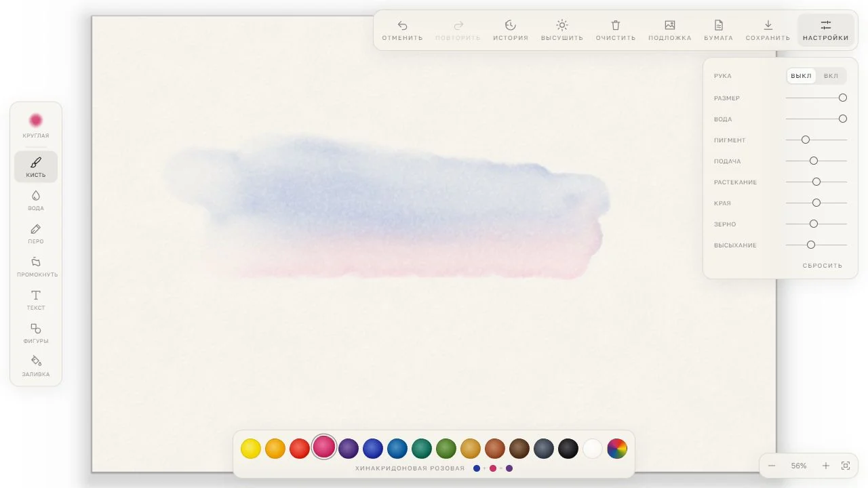Image resolution: width=868 pixels, height=488 pixels.
Task: Pick the yellow paint swatch
Action: point(251,449)
